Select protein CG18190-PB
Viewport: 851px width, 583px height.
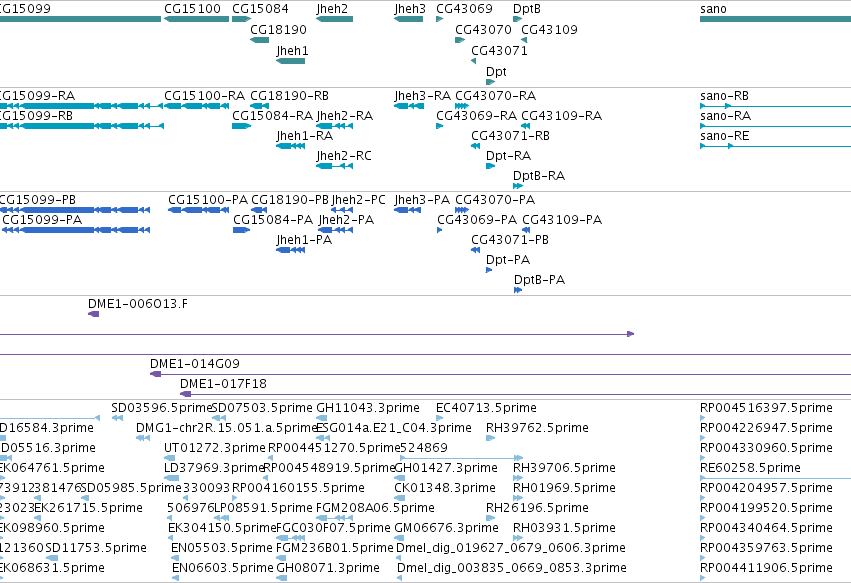click(259, 210)
